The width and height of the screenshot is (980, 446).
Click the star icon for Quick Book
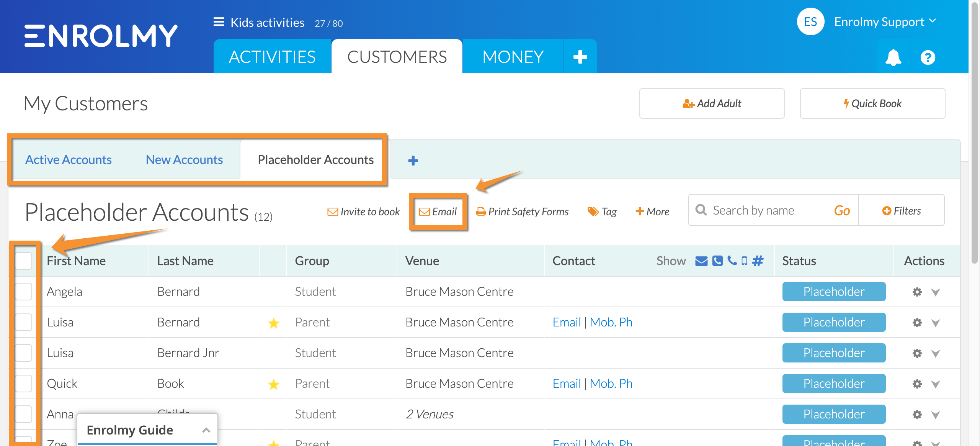[x=273, y=384]
